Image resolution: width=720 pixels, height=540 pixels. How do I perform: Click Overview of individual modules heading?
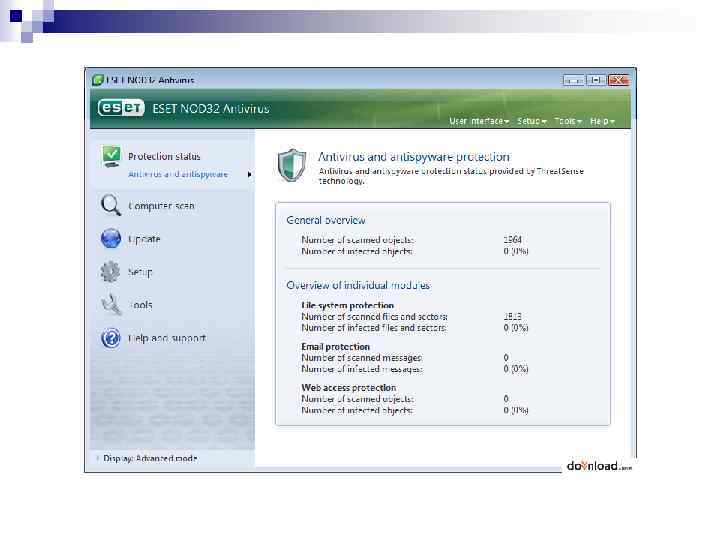pos(358,285)
